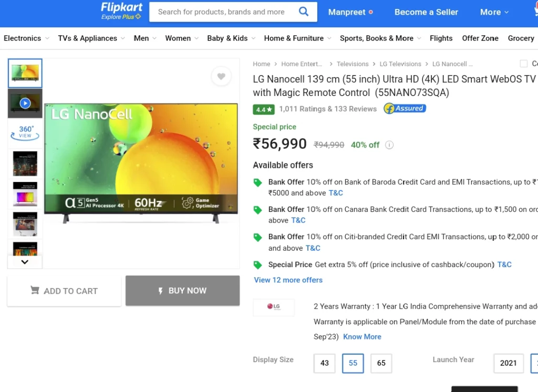
Task: Open the 360° view
Action: coord(25,133)
